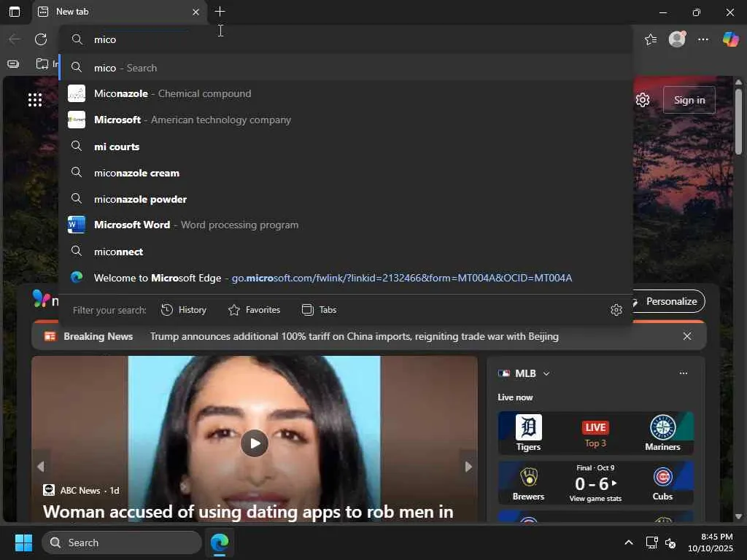Click the Tigers team logo
This screenshot has height=560, width=747.
[x=528, y=427]
